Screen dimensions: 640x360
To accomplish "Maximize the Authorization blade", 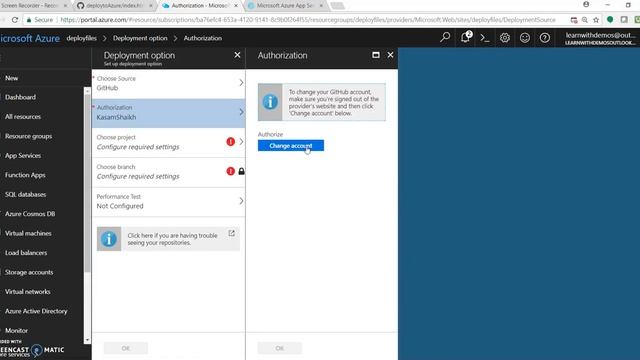I will (376, 55).
